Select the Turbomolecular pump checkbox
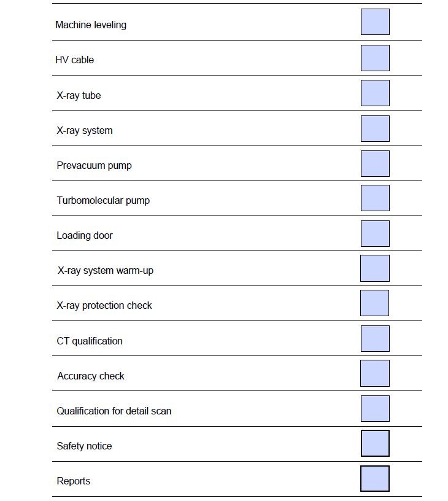The height and width of the screenshot is (501, 448). [x=375, y=198]
